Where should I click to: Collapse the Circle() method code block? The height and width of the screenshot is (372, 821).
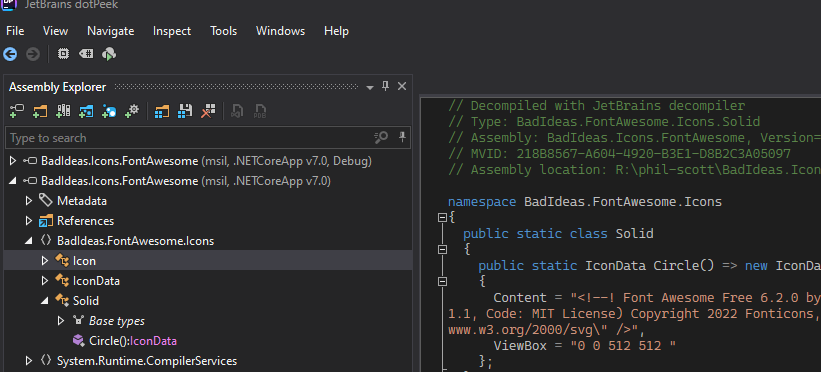pos(442,281)
